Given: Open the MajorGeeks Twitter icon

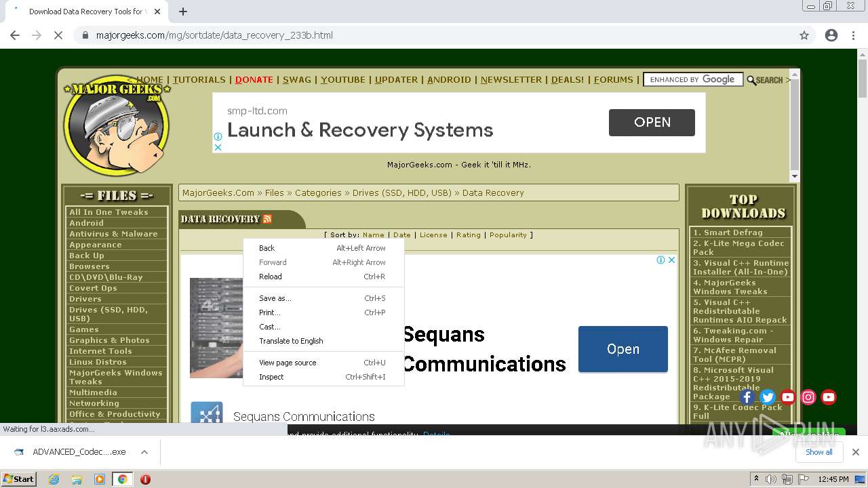Looking at the screenshot, I should [x=767, y=397].
